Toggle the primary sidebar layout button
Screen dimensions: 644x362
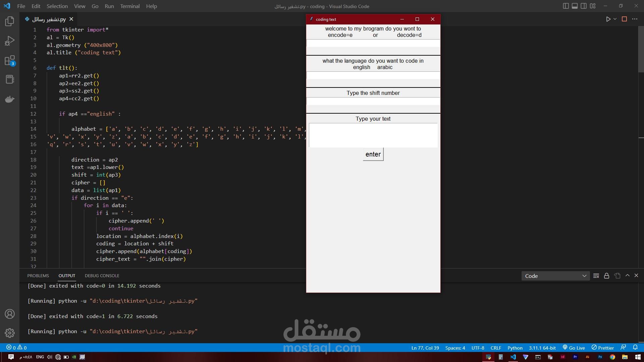click(566, 6)
